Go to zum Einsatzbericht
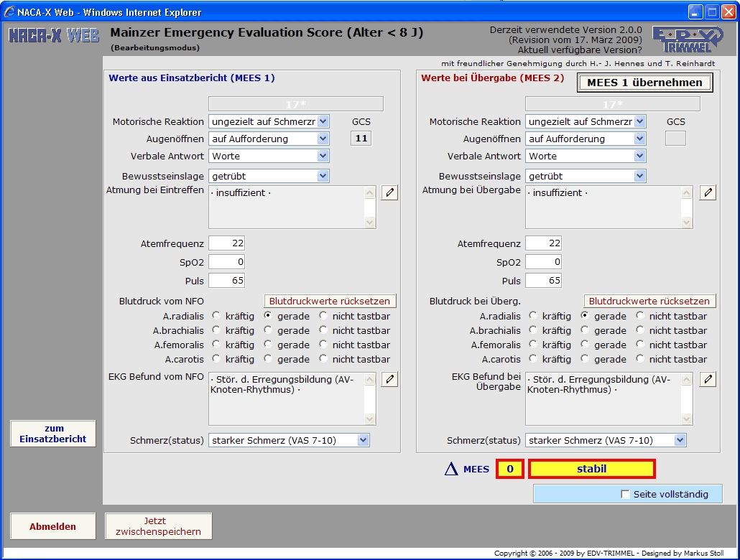Viewport: 740px width, 560px height. [x=53, y=434]
